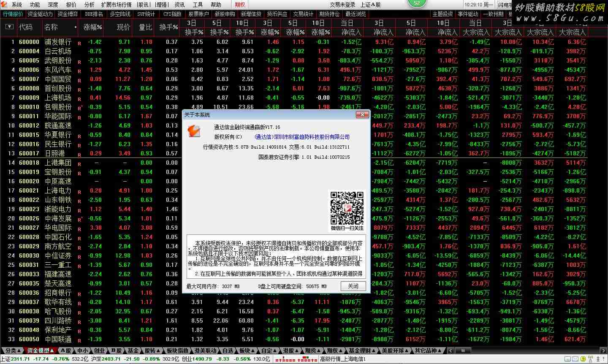Switch to SUP统计 top tab
Screen dimensions: 608x364
click(146, 14)
